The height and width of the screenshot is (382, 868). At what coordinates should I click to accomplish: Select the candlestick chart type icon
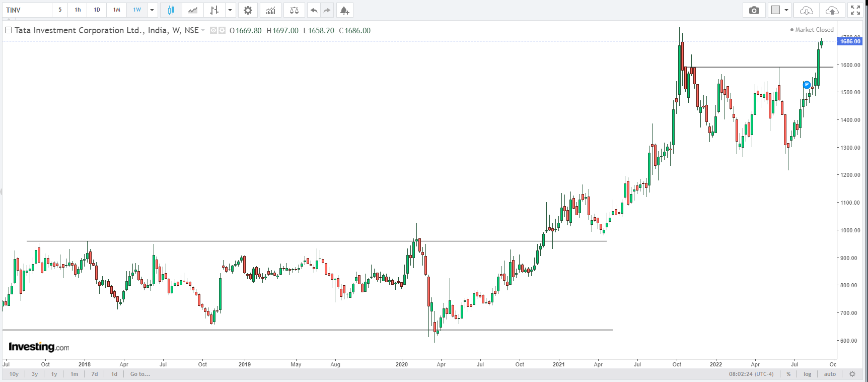click(171, 10)
